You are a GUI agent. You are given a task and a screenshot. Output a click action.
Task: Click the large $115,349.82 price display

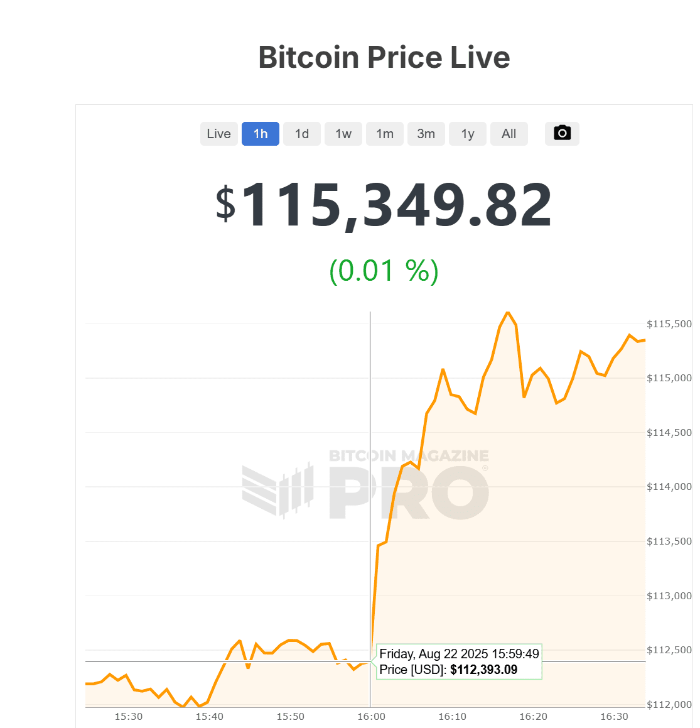tap(384, 203)
